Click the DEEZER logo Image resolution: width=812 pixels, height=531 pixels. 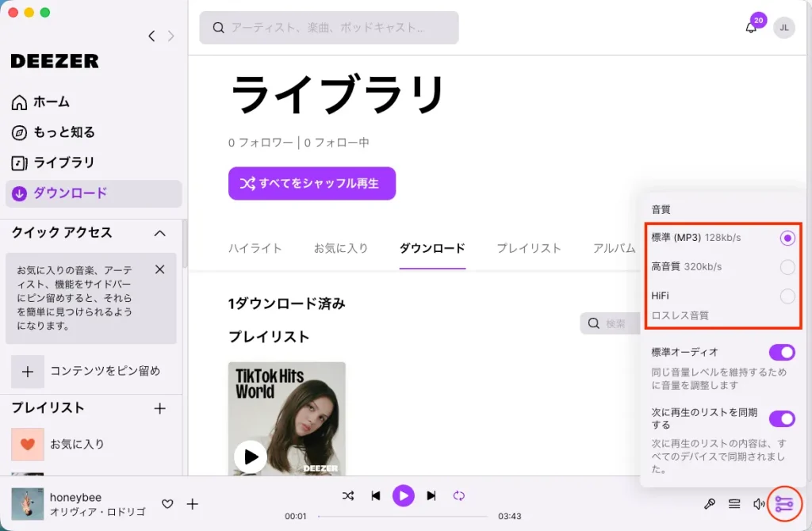[55, 61]
